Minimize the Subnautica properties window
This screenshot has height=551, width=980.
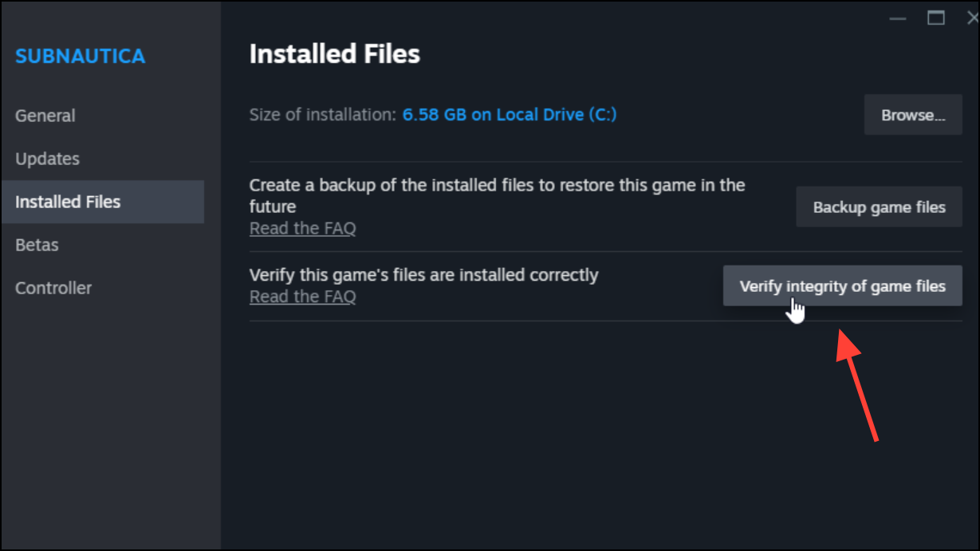point(898,18)
